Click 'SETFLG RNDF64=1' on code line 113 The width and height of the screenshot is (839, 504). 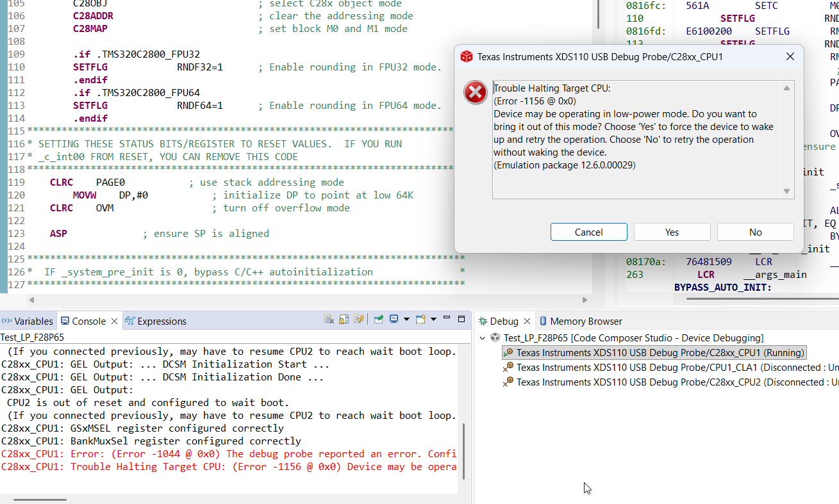click(x=148, y=106)
